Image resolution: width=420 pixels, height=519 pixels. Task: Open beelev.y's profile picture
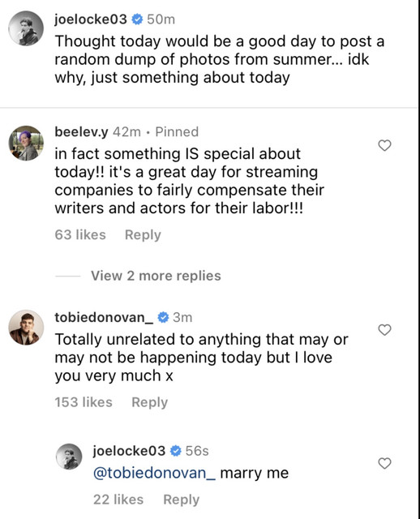click(26, 143)
